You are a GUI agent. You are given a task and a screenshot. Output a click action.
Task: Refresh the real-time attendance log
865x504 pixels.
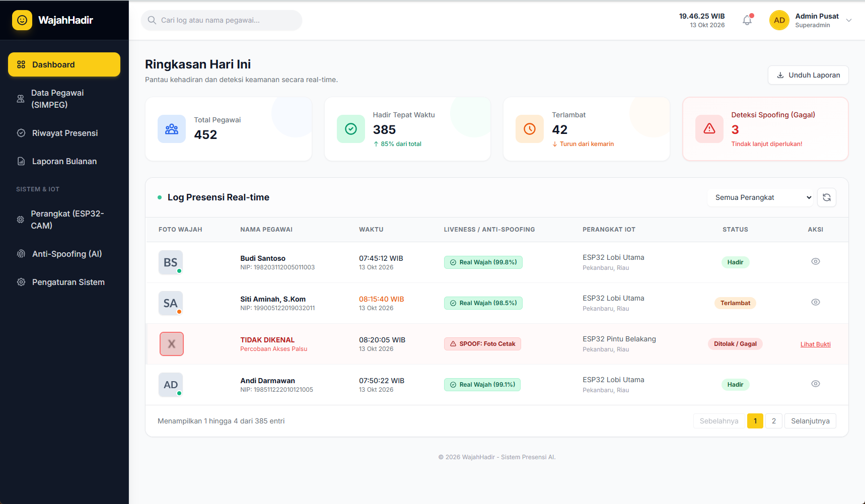point(827,197)
